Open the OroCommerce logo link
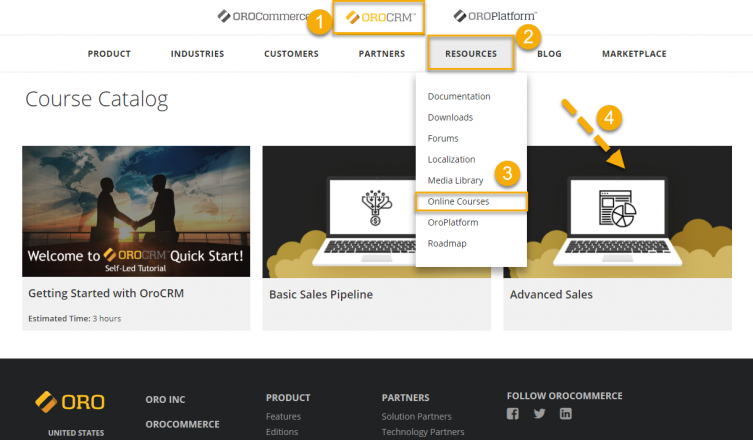753x440 pixels. [x=263, y=16]
